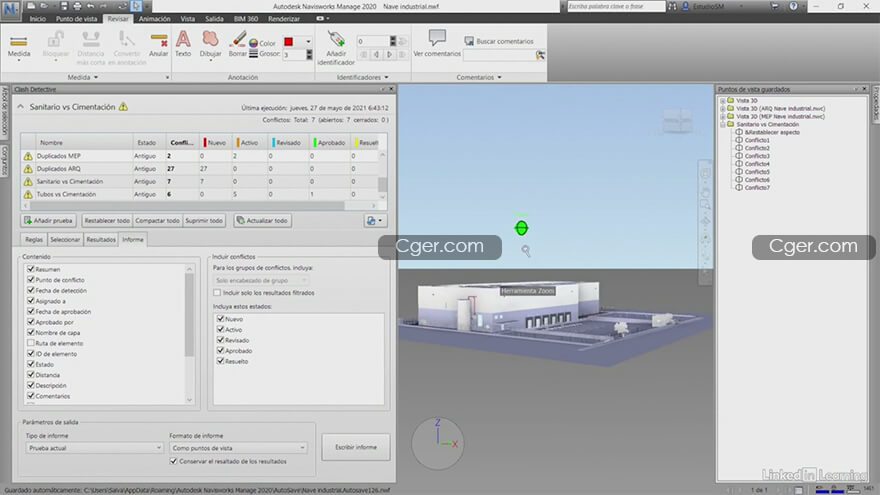Screen dimensions: 880x495
Task: Open Tipo de informe dropdown
Action: [x=94, y=448]
